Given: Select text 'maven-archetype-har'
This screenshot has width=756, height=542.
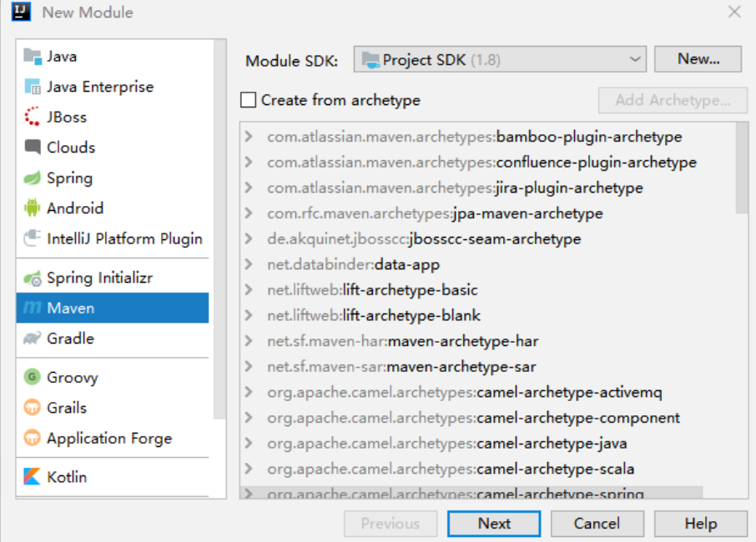Looking at the screenshot, I should 463,341.
